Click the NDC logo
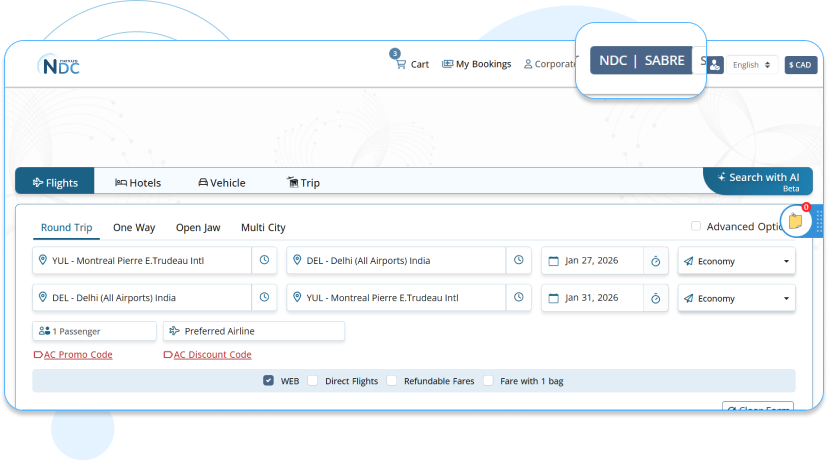The width and height of the screenshot is (828, 461). (x=58, y=65)
